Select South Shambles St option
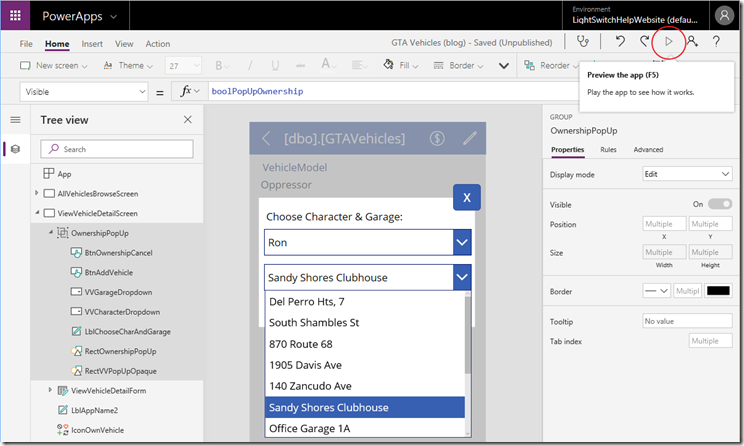 point(365,323)
